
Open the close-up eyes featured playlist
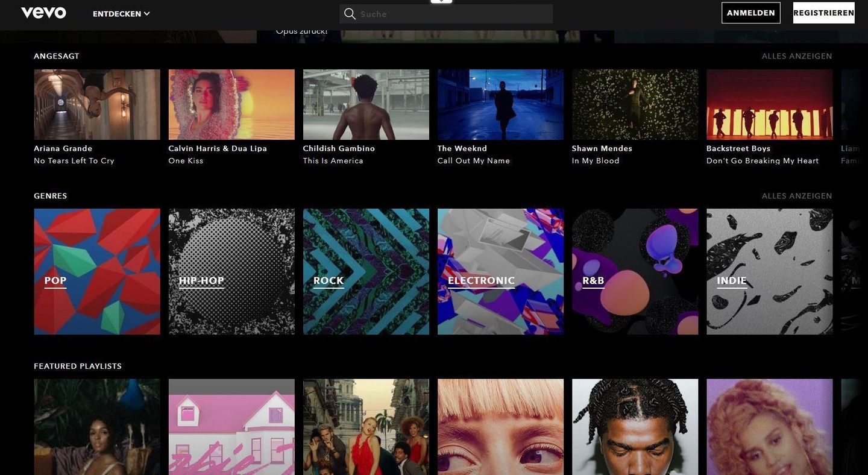[x=500, y=427]
